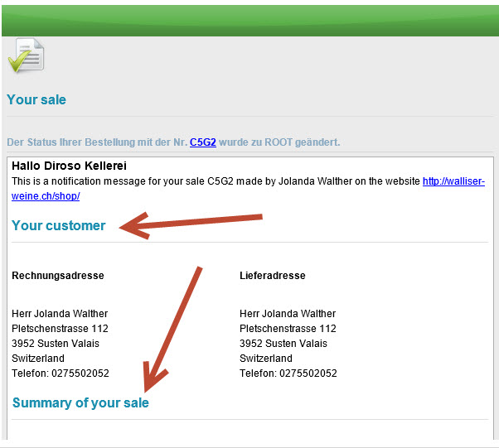
Task: Open order number C5G2 link
Action: tap(203, 142)
